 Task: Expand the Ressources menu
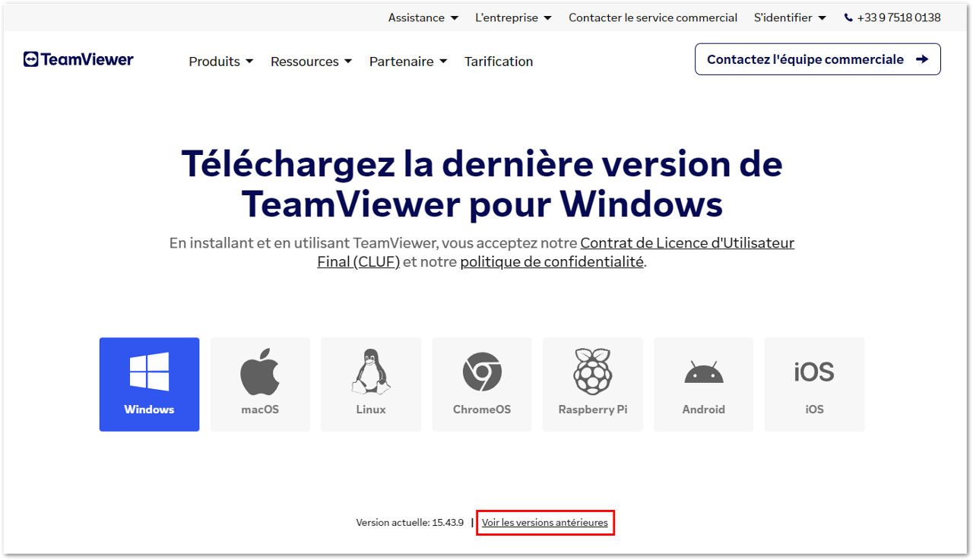point(312,62)
